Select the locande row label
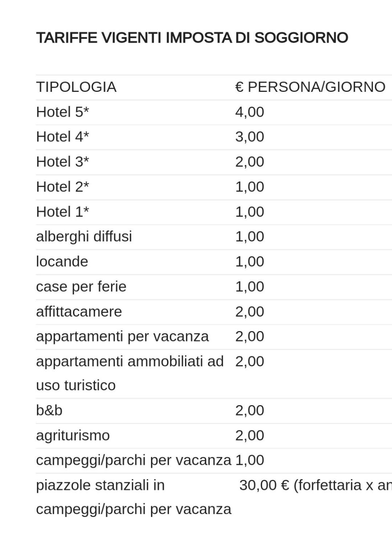392x534 pixels. point(62,262)
